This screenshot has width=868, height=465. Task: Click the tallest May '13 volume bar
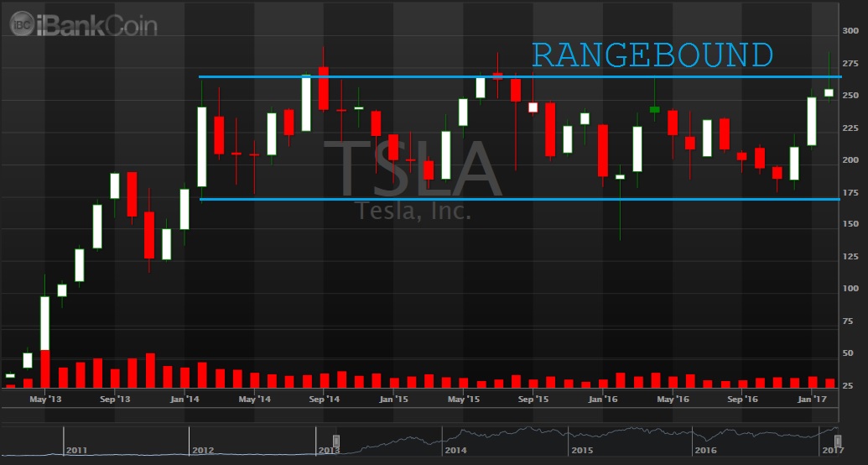(x=44, y=369)
